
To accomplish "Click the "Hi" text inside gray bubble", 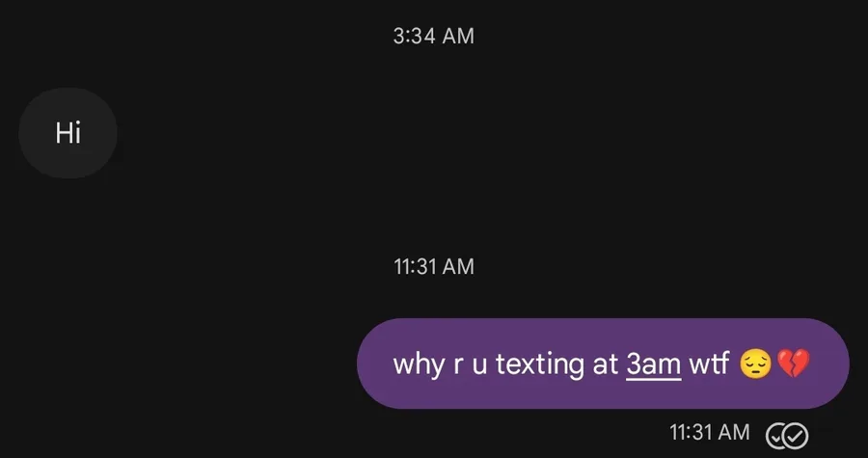I will point(68,133).
